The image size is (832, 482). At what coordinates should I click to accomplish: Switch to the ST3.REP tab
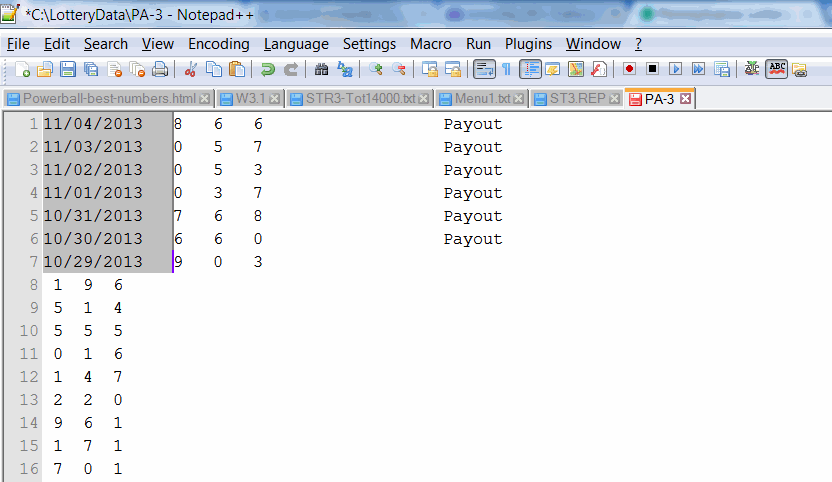click(x=577, y=99)
